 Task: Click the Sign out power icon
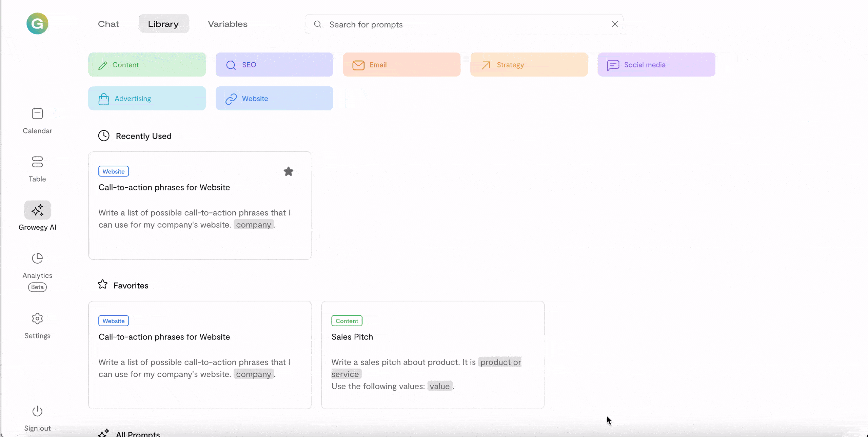coord(37,411)
